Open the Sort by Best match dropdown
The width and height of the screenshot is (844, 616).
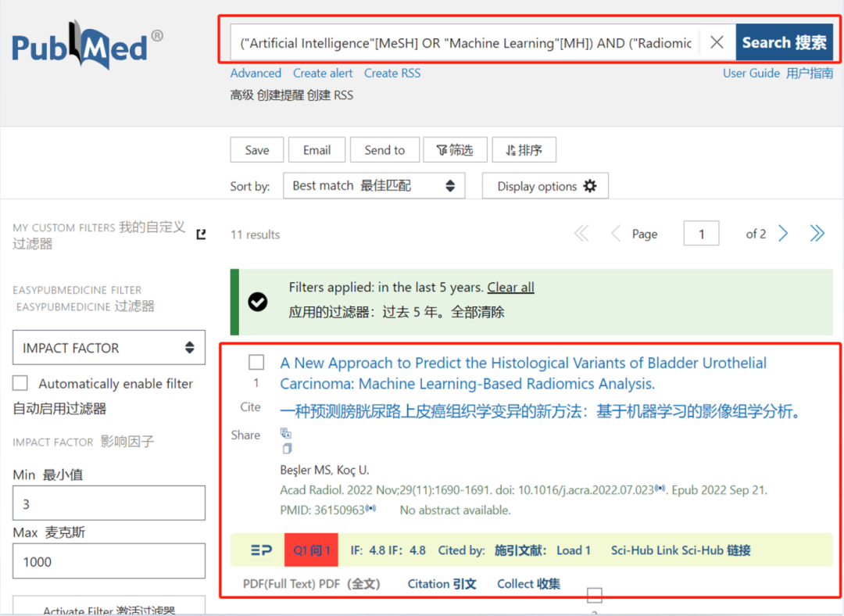point(374,186)
